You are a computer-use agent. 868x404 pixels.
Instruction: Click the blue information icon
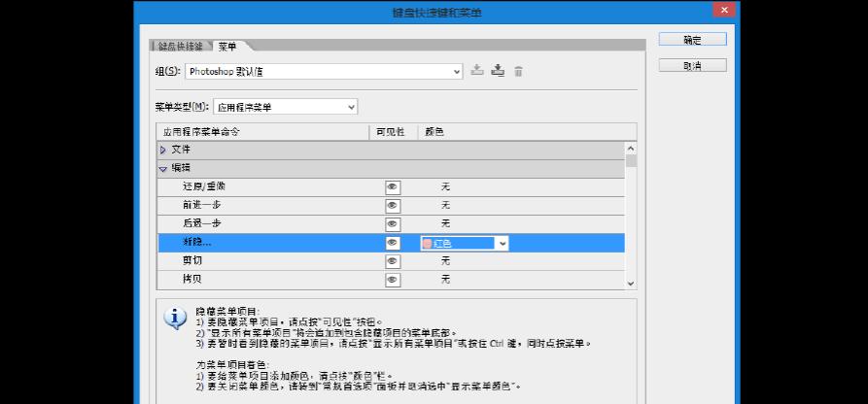[175, 318]
